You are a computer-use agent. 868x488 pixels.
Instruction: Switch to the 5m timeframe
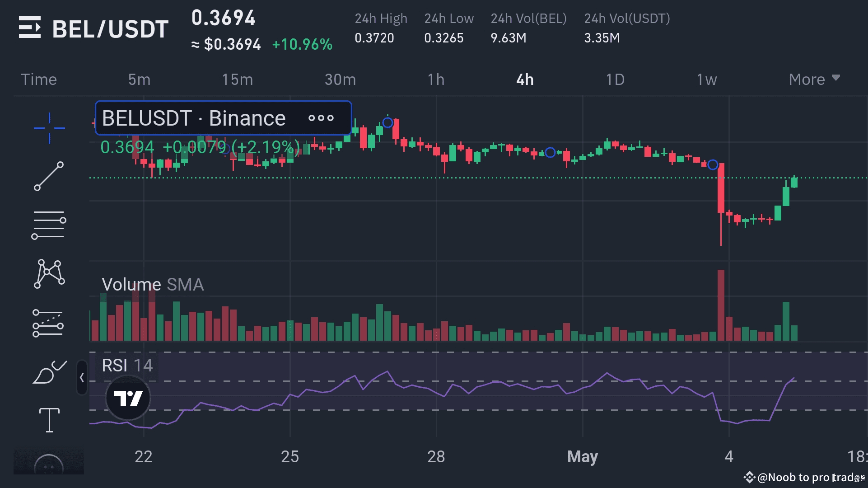click(x=139, y=80)
